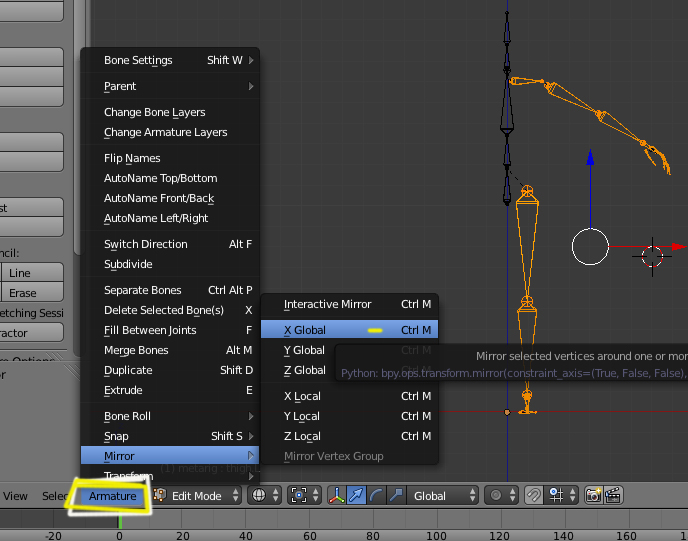Click Merge Bones entry

170,350
